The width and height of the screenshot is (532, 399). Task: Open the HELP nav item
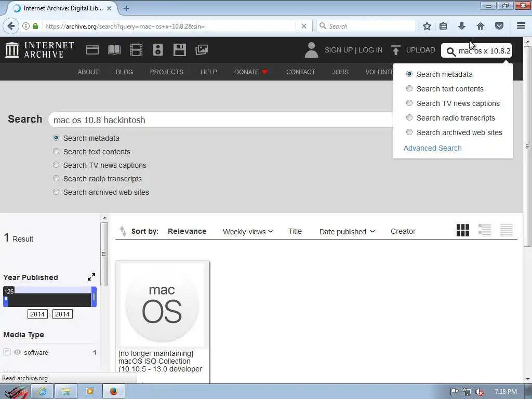click(209, 72)
